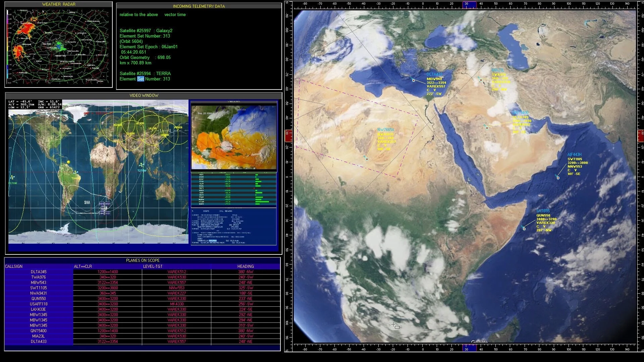Screen dimensions: 644x362
Task: Select the NW7665A aircraft marker in Sahara
Action: tap(367, 159)
